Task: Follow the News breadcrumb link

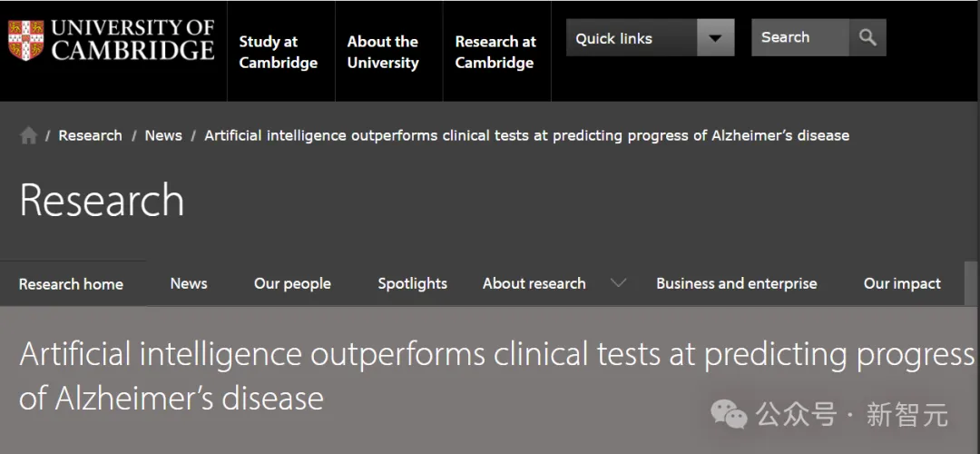Action: click(x=163, y=135)
